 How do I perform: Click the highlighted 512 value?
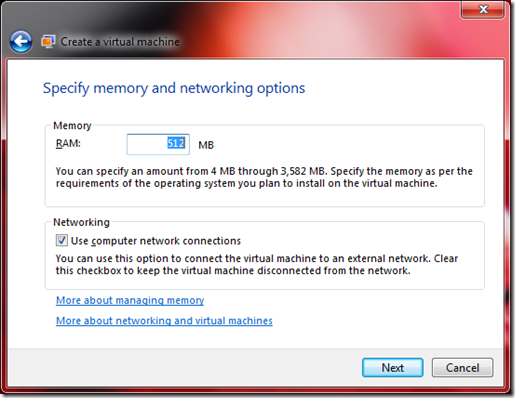tap(176, 143)
